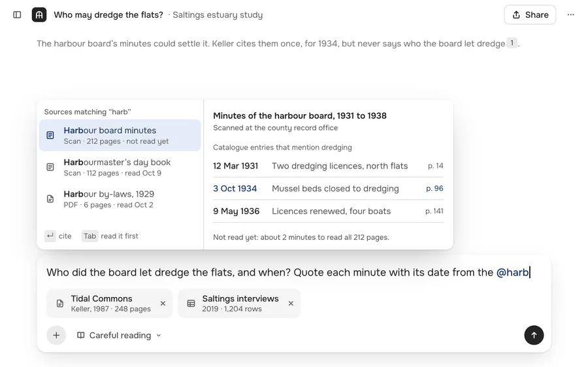Select the Harbour board minutes source

pos(120,135)
